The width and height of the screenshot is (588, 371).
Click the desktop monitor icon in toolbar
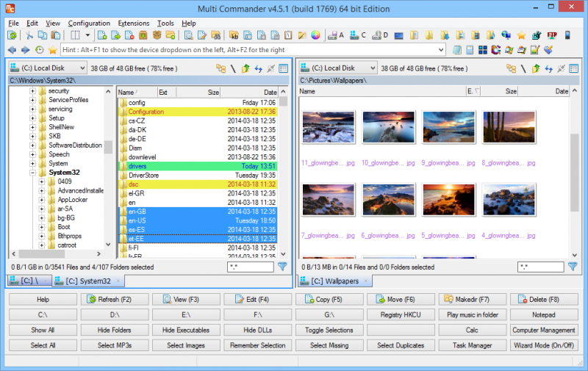pos(398,35)
